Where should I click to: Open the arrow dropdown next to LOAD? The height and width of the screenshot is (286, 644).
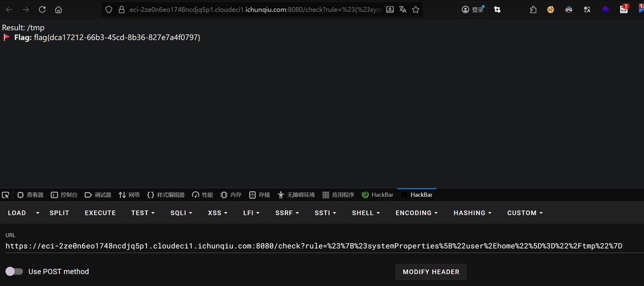[x=38, y=213]
